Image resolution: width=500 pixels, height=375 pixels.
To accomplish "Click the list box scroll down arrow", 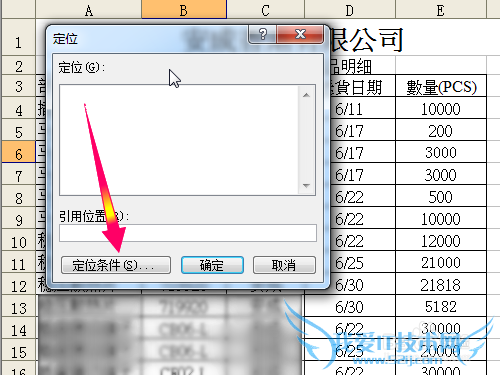I will point(307,186).
